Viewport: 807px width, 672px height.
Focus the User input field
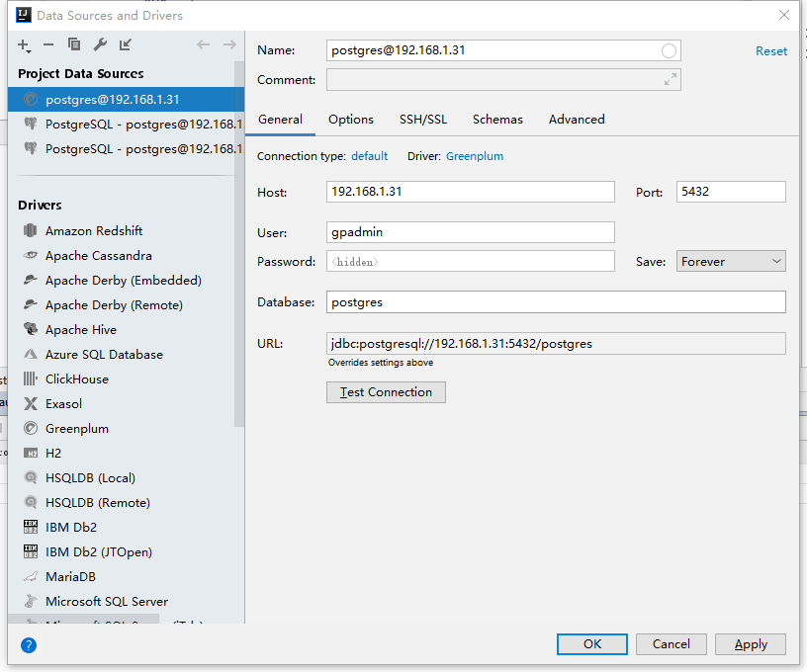[471, 232]
